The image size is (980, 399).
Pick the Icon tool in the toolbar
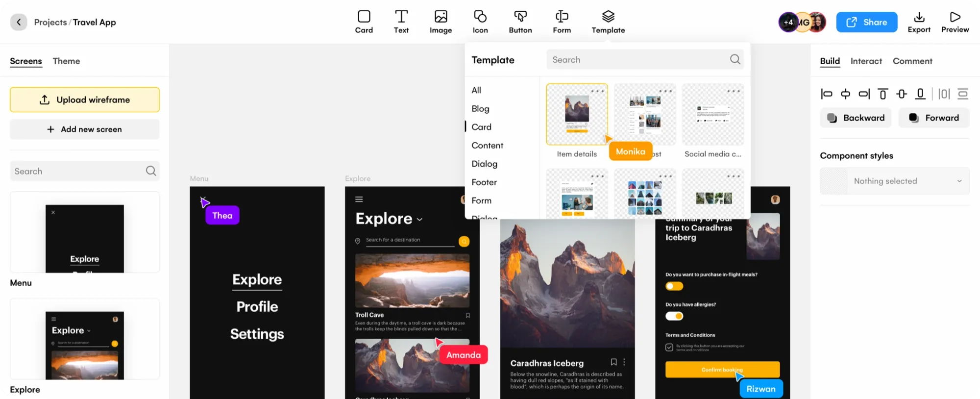click(480, 22)
